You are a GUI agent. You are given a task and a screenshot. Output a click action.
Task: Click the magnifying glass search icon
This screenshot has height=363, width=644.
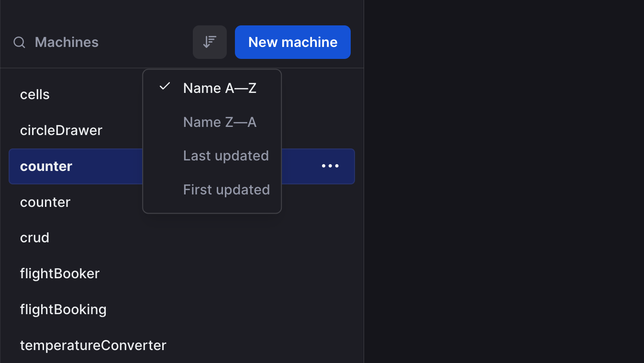(19, 42)
